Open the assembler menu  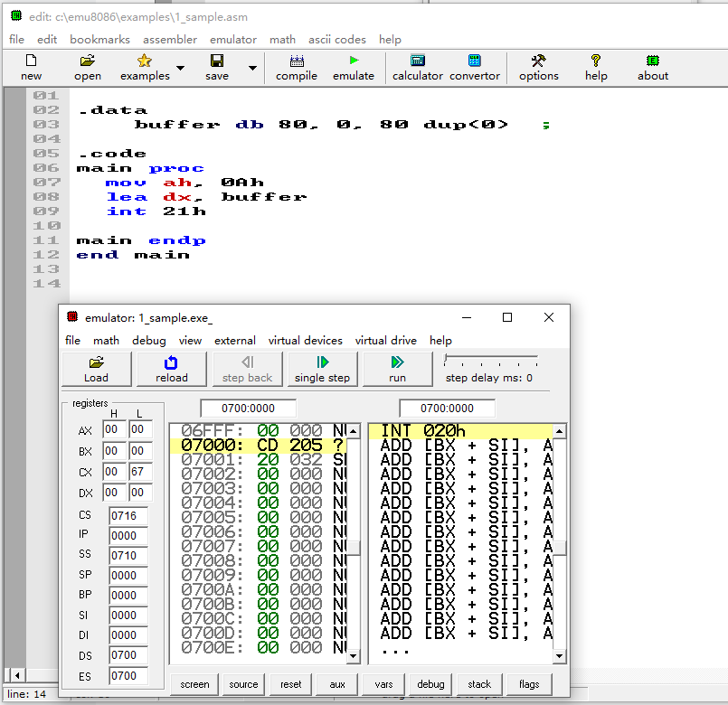click(x=169, y=40)
